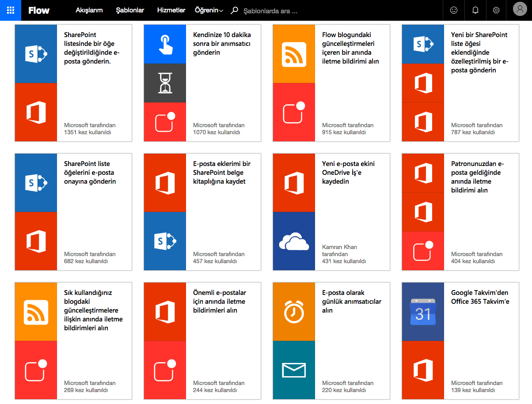Open 'Önemli e-postalar için anında iletme' title
The width and height of the screenshot is (532, 404).
220,302
